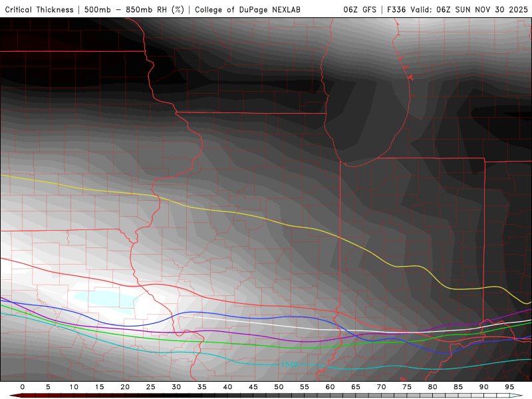The image size is (532, 399).
Task: Select the "45" value on the legend
Action: point(253,387)
